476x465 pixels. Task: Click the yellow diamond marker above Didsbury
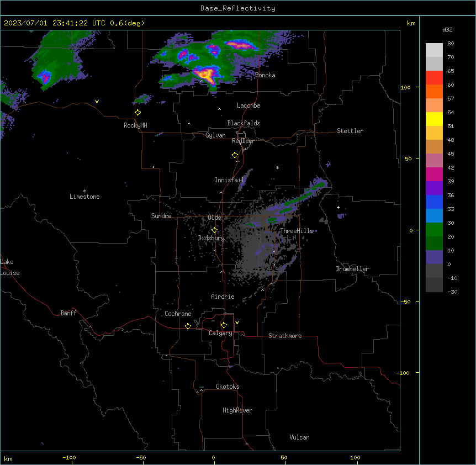tap(214, 230)
